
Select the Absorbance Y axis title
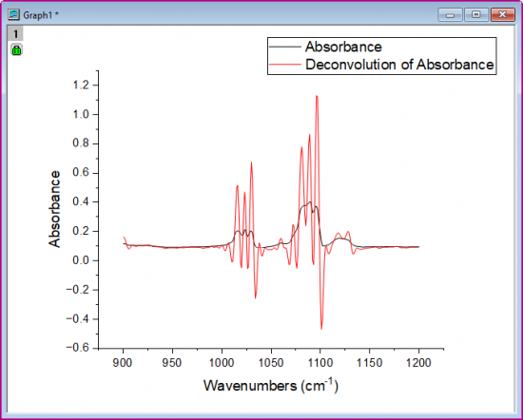[x=55, y=209]
